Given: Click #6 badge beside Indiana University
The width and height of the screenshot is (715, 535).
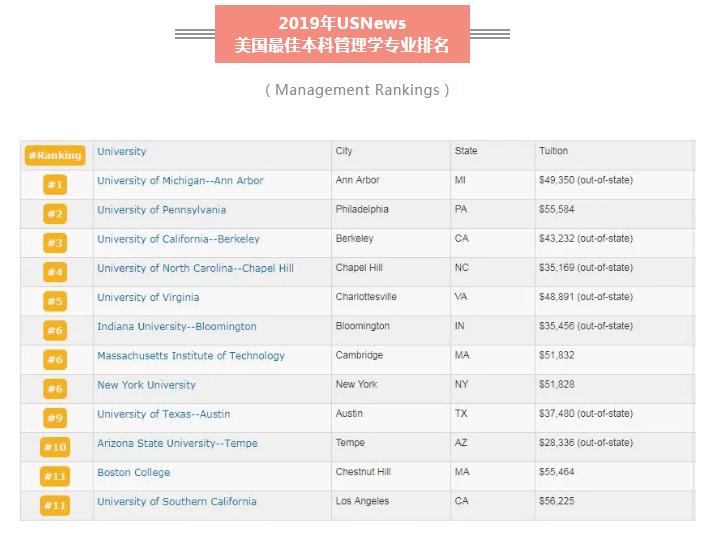Looking at the screenshot, I should (55, 331).
